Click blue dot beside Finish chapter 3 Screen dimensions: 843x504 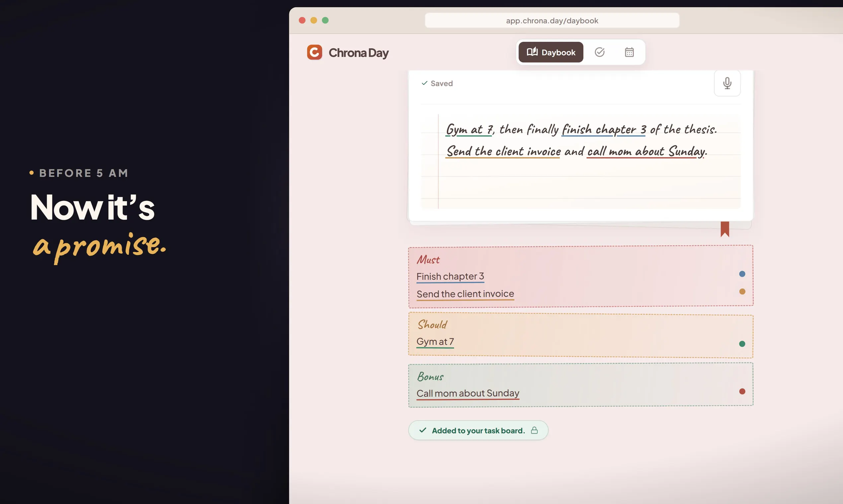tap(742, 274)
